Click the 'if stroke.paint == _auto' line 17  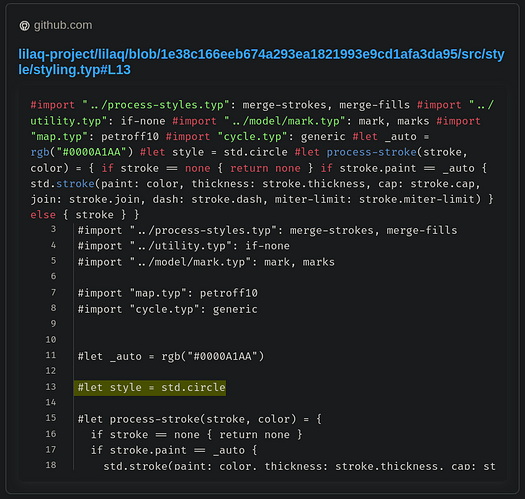174,450
